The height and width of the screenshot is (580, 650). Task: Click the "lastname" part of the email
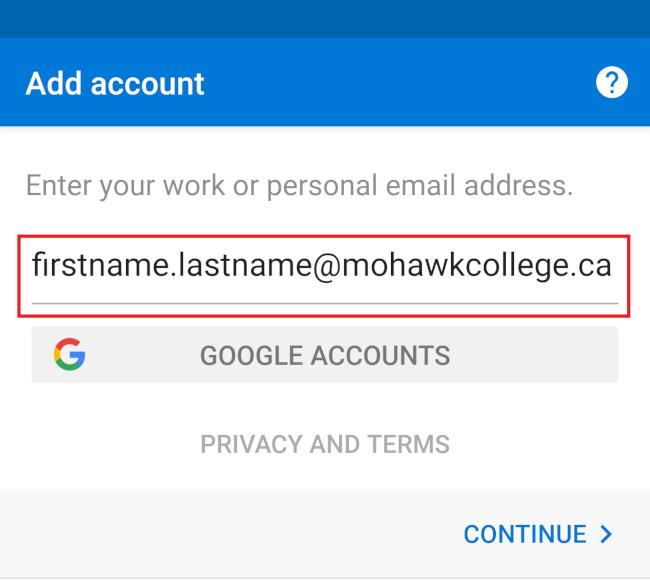click(x=223, y=266)
